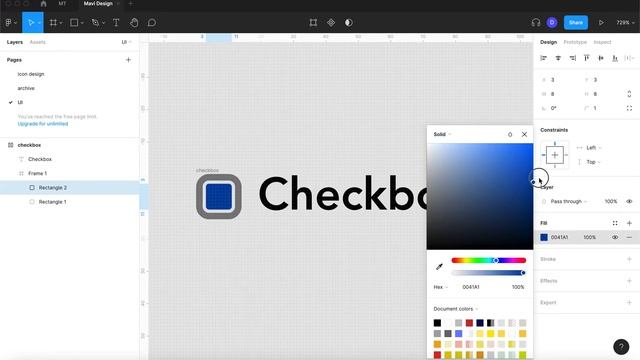Switch to the Prototype tab
This screenshot has height=360, width=640.
point(575,42)
